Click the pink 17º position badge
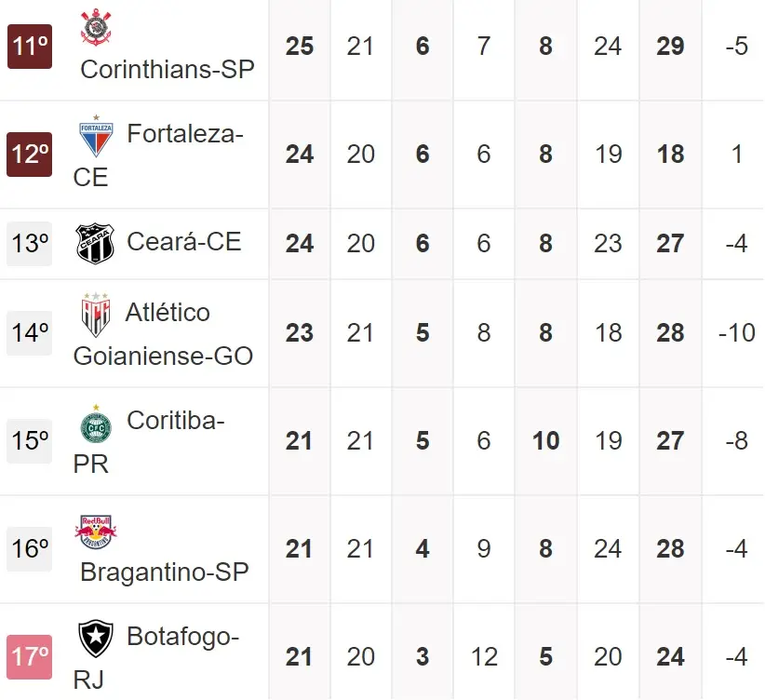Screen dimensions: 765x700 [x=30, y=657]
